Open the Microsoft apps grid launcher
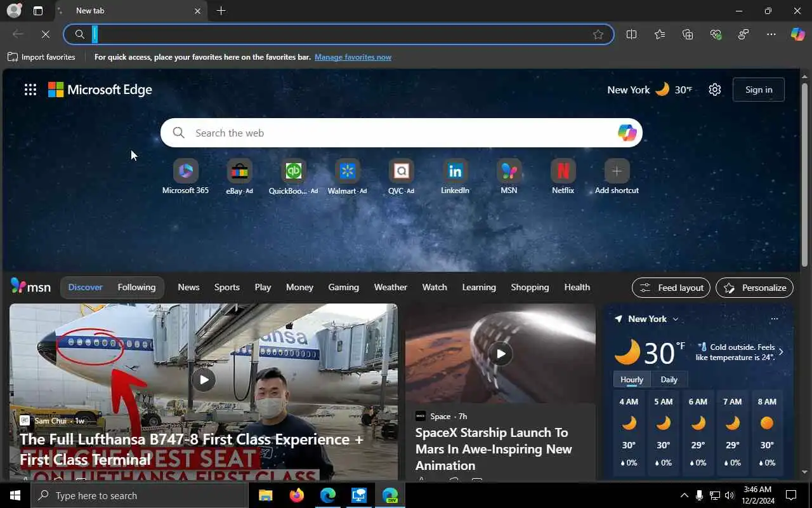 tap(30, 90)
